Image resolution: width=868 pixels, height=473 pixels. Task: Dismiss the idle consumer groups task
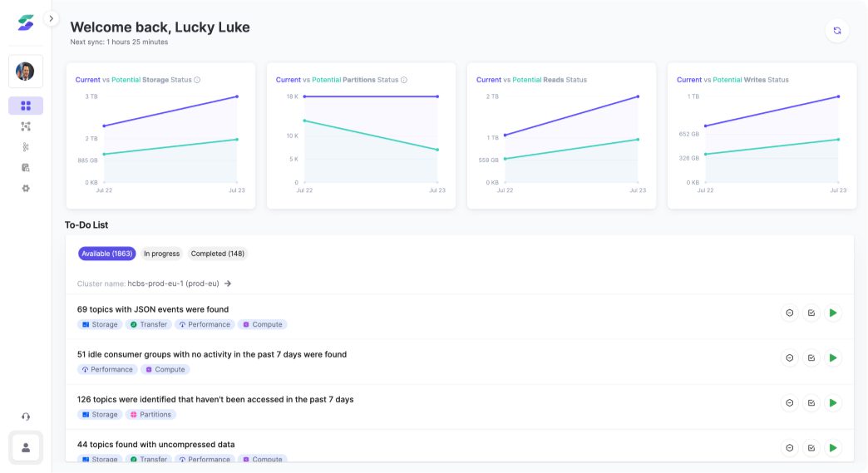coord(789,357)
